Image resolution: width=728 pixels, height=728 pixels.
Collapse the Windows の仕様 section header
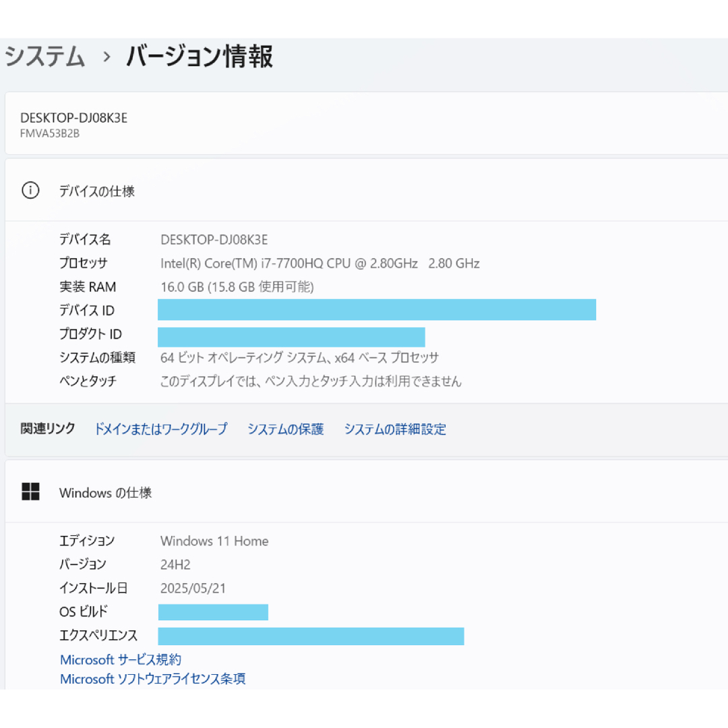[x=366, y=491]
